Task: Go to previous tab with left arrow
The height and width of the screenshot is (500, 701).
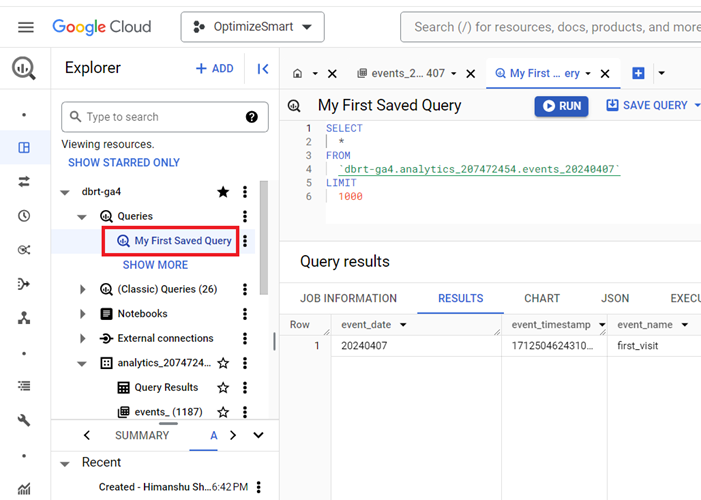Action: tap(87, 435)
